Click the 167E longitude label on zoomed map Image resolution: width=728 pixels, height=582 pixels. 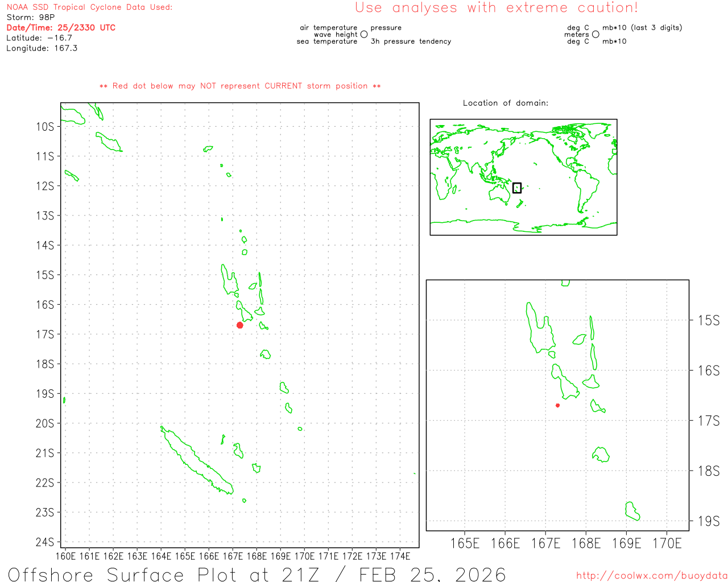pos(545,543)
